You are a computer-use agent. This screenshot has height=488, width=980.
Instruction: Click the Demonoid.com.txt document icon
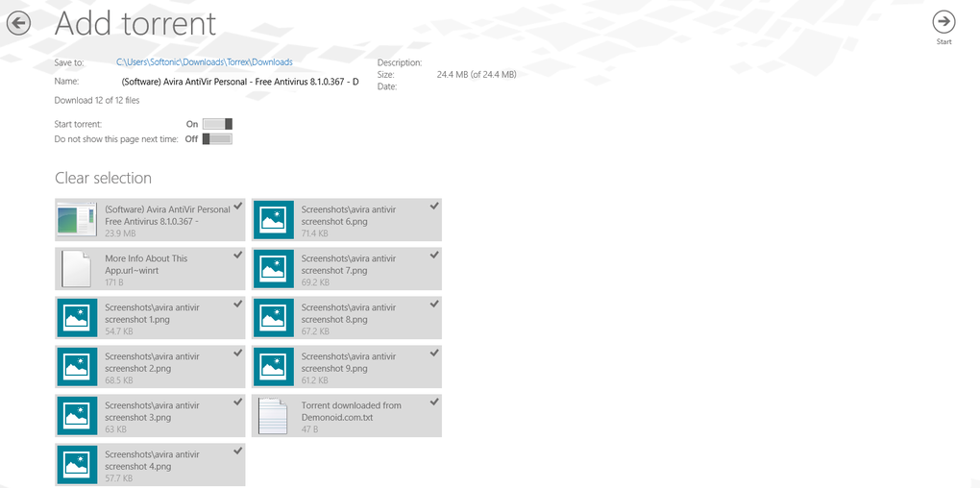[273, 416]
